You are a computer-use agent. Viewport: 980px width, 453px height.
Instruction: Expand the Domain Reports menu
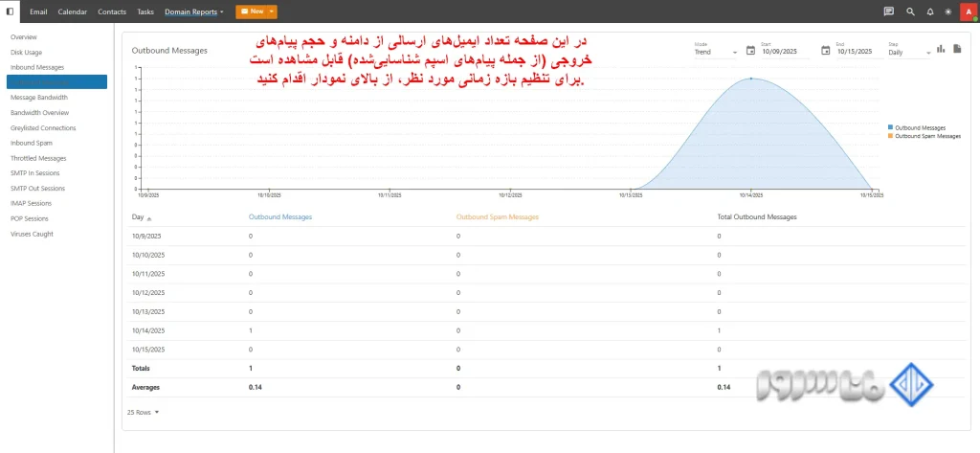coord(193,11)
